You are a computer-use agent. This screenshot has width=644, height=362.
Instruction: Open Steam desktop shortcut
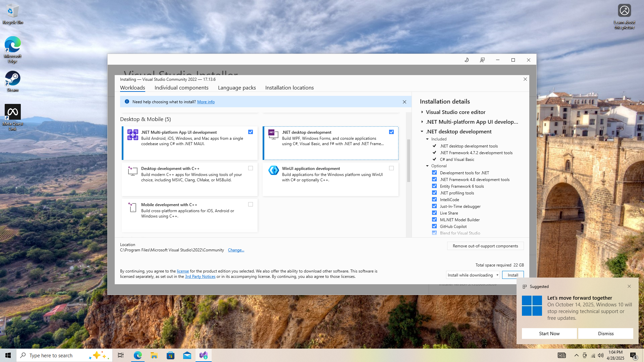(x=13, y=81)
